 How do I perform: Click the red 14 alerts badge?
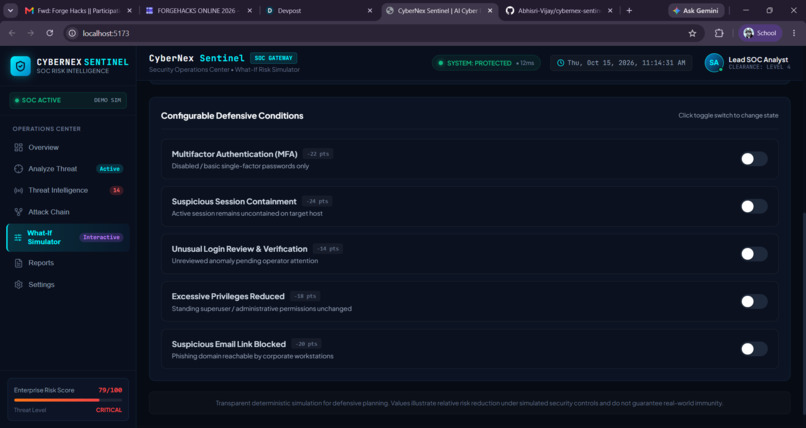point(117,190)
